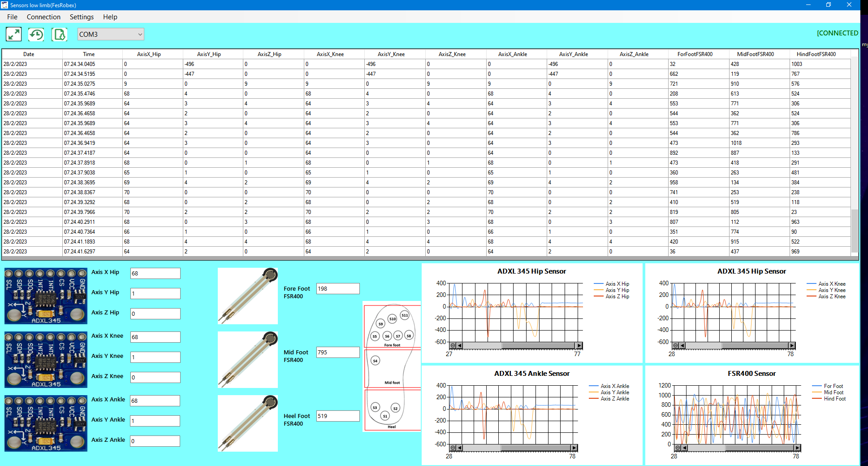Click the green expand arrows toolbar icon
868x466 pixels.
click(13, 34)
